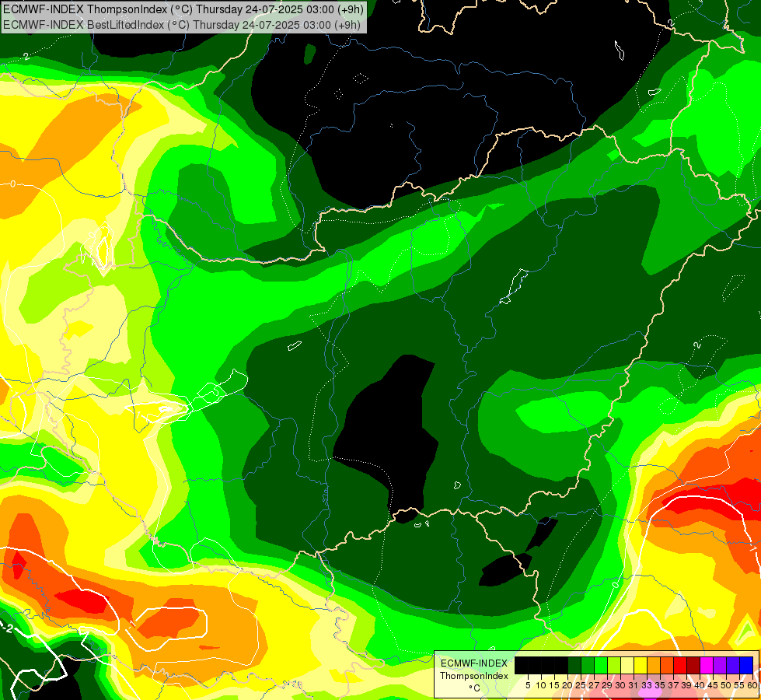Pick the magenta legend swatch for 40-45
Image resolution: width=761 pixels, height=700 pixels.
tap(706, 666)
